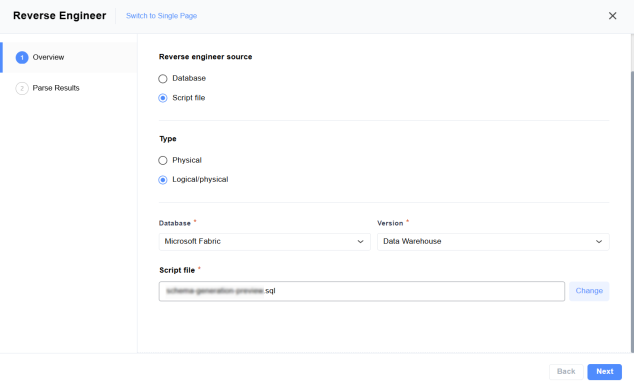Click the Change script file button
634x389 pixels.
click(x=589, y=291)
